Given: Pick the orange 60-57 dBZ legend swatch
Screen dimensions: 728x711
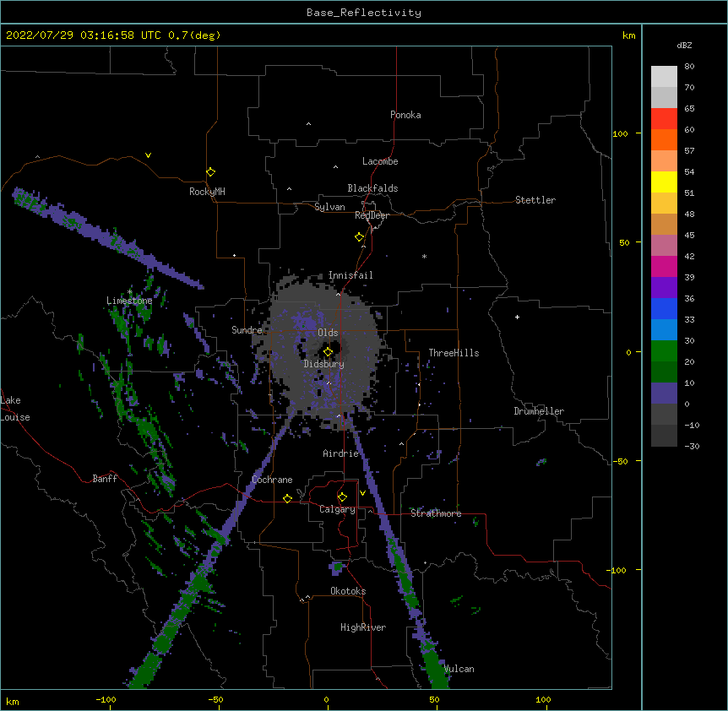Looking at the screenshot, I should tap(664, 139).
